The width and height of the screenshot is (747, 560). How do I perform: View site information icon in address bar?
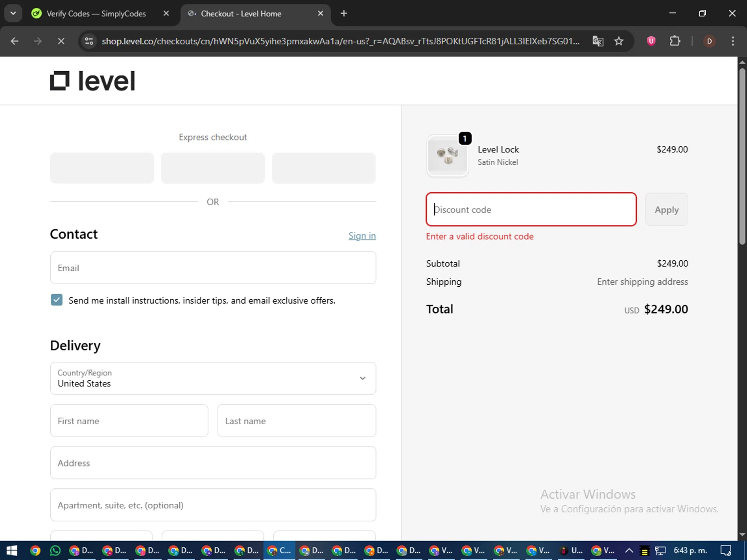point(89,41)
